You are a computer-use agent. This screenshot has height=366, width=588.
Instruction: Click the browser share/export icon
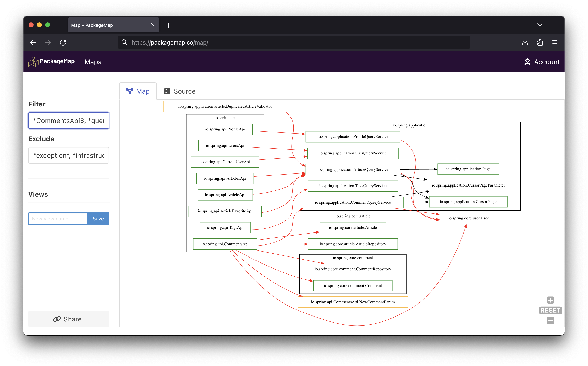540,42
